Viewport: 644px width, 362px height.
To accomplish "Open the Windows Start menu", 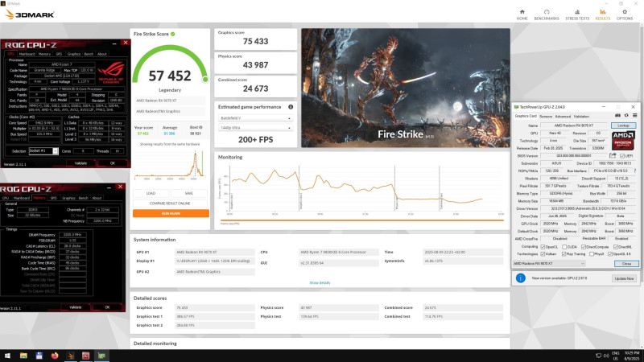I will click(x=7, y=356).
